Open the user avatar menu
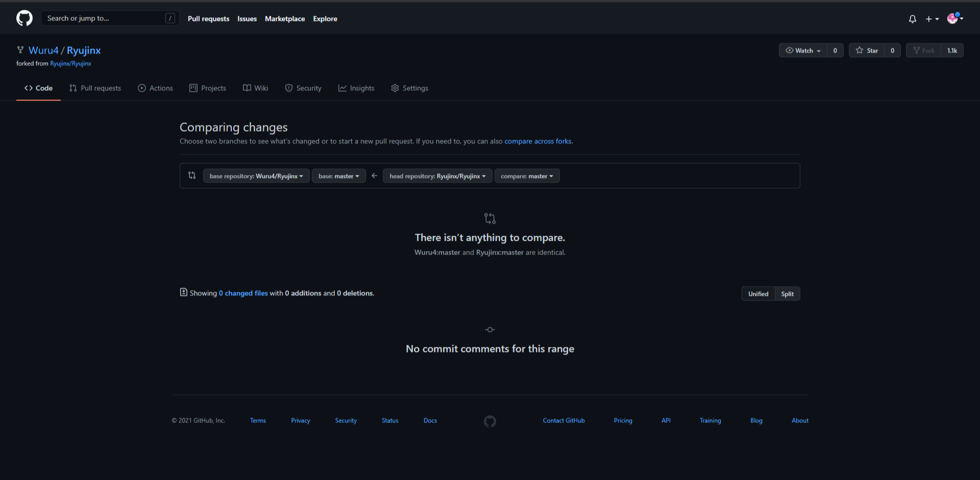Image resolution: width=980 pixels, height=480 pixels. [955, 18]
